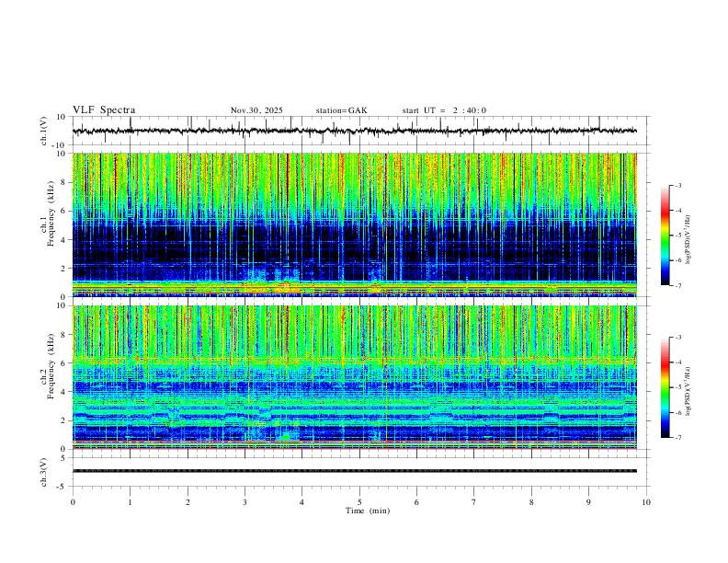Click the "8" kHz tick on ch.1 frequency axis
The image size is (728, 563).
64,182
